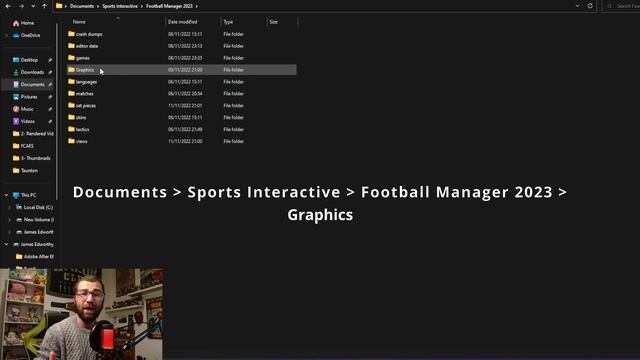Screen dimensions: 640x360
Task: Open the FCAES folder in sidebar
Action: 23,146
